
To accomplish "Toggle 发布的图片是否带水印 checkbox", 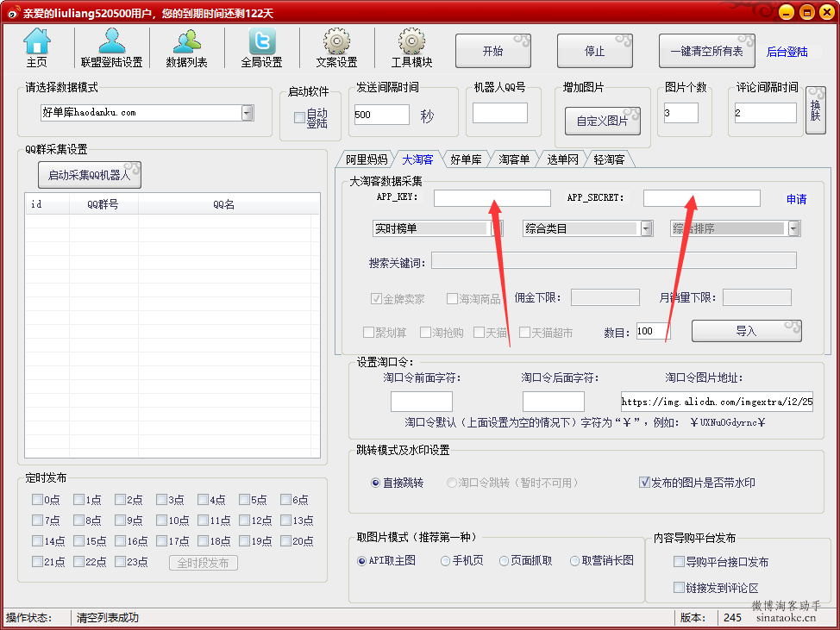I will 644,483.
